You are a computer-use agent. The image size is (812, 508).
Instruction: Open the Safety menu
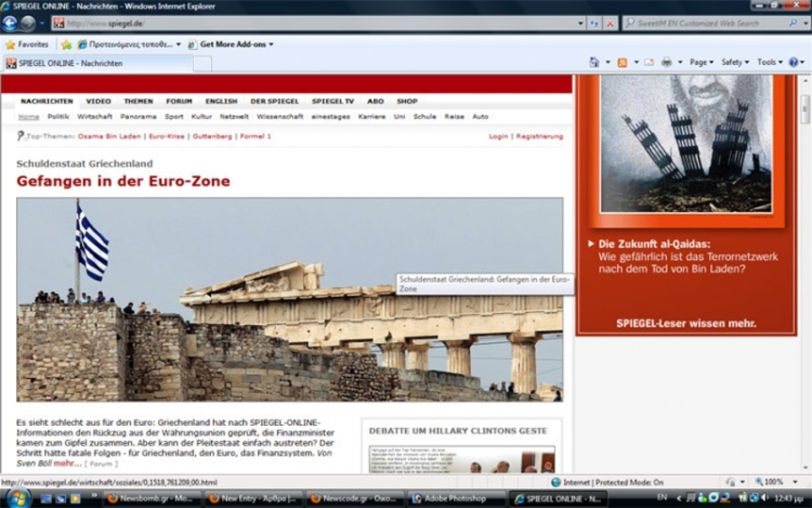(x=734, y=62)
